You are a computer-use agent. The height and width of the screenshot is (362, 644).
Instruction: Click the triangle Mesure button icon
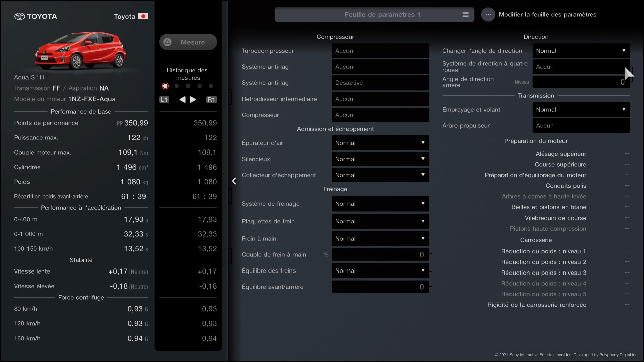(x=167, y=42)
